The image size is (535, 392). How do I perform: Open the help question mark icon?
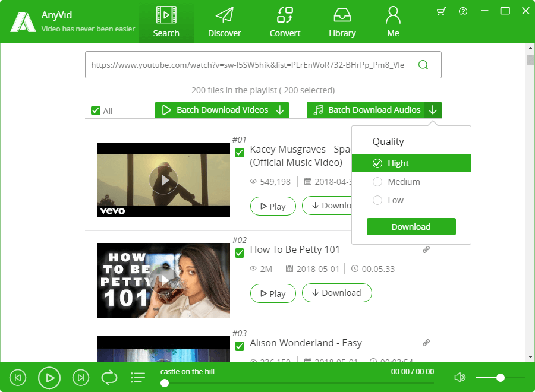point(463,11)
